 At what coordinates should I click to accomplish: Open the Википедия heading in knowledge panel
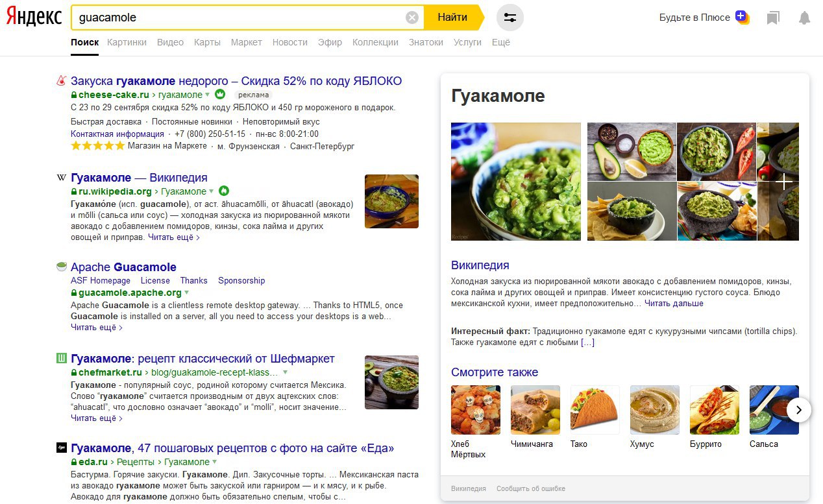[480, 265]
